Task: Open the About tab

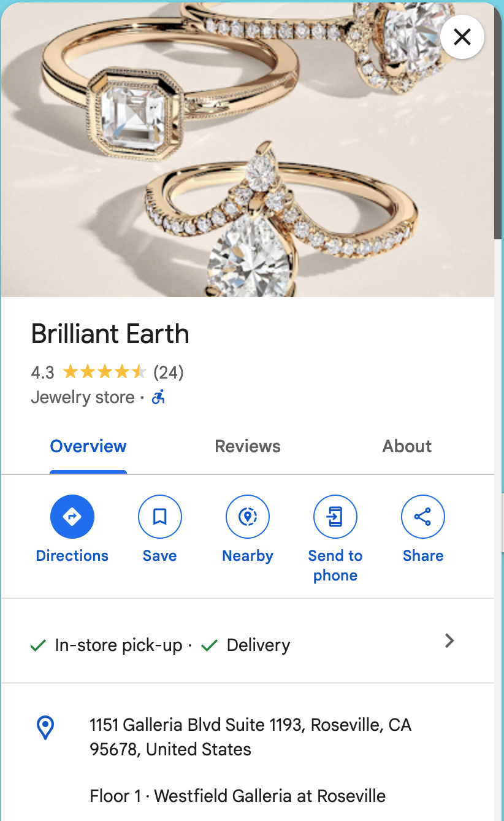Action: [x=407, y=447]
